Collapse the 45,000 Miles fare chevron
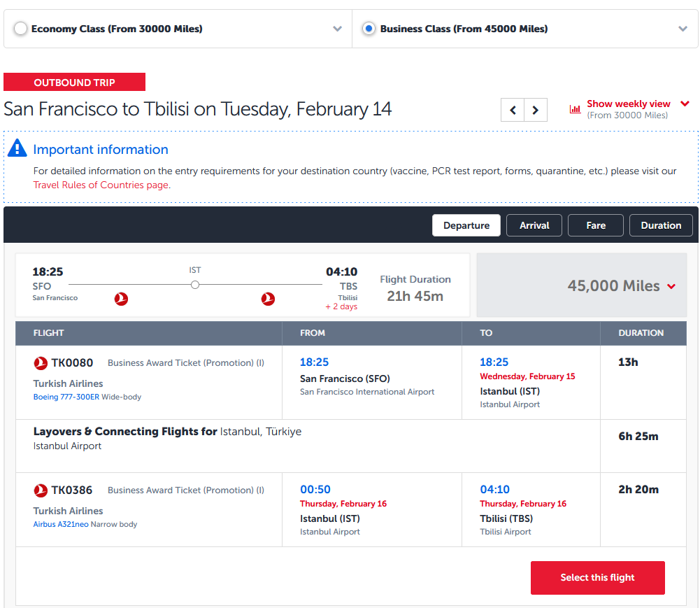The image size is (700, 608). pos(671,286)
